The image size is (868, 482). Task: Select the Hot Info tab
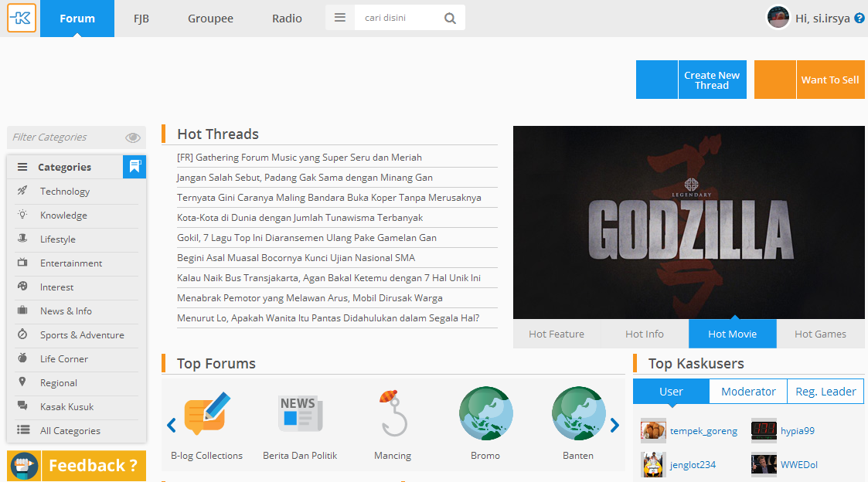tap(645, 334)
